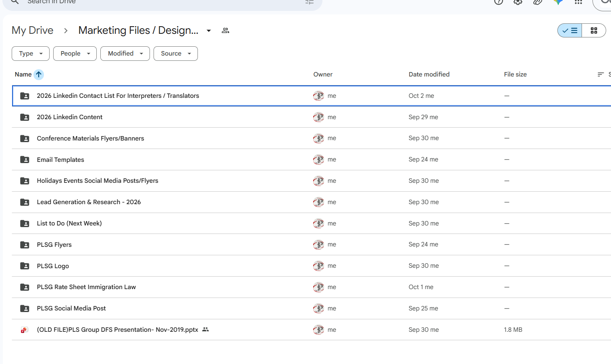Viewport: 611px width, 364px height.
Task: Click folder icon of Email Templates
Action: point(25,160)
